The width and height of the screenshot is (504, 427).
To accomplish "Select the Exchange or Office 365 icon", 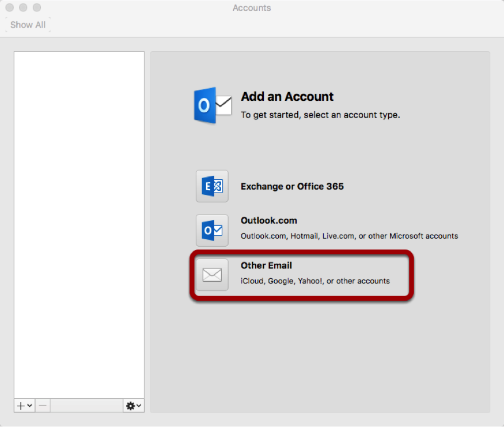I will point(212,186).
